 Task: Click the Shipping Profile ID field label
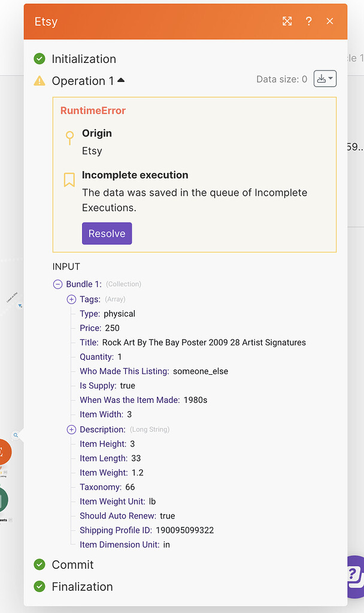point(116,530)
